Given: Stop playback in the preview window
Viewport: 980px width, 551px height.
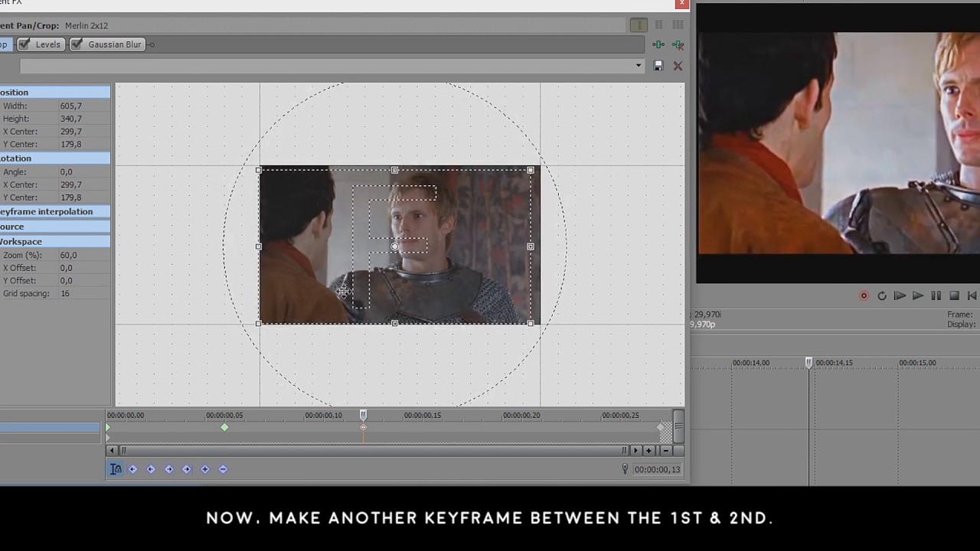Looking at the screenshot, I should (x=954, y=296).
